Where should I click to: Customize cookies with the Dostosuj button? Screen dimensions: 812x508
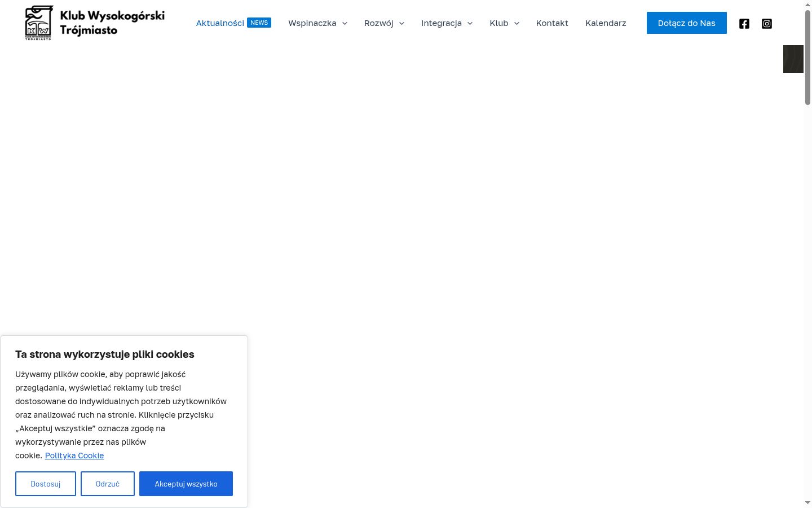tap(46, 484)
